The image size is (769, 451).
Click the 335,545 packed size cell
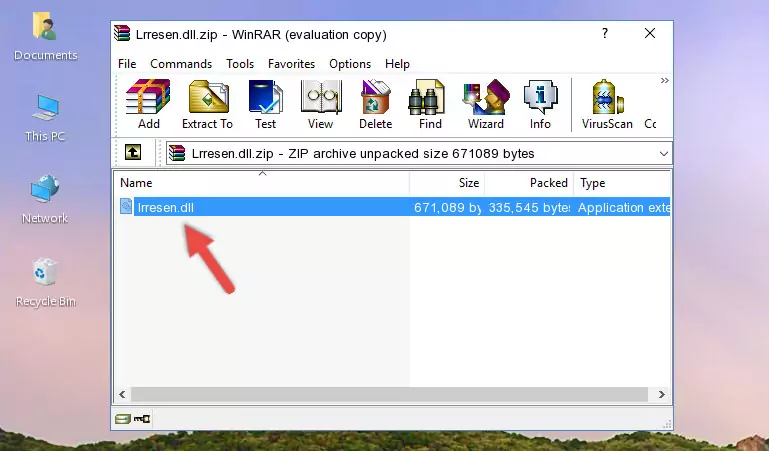[529, 207]
